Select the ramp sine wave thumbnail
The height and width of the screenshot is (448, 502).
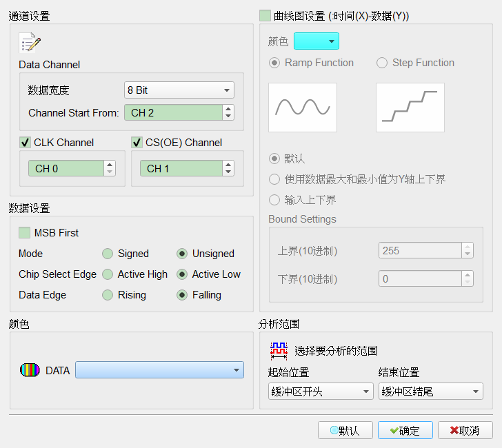[x=303, y=108]
